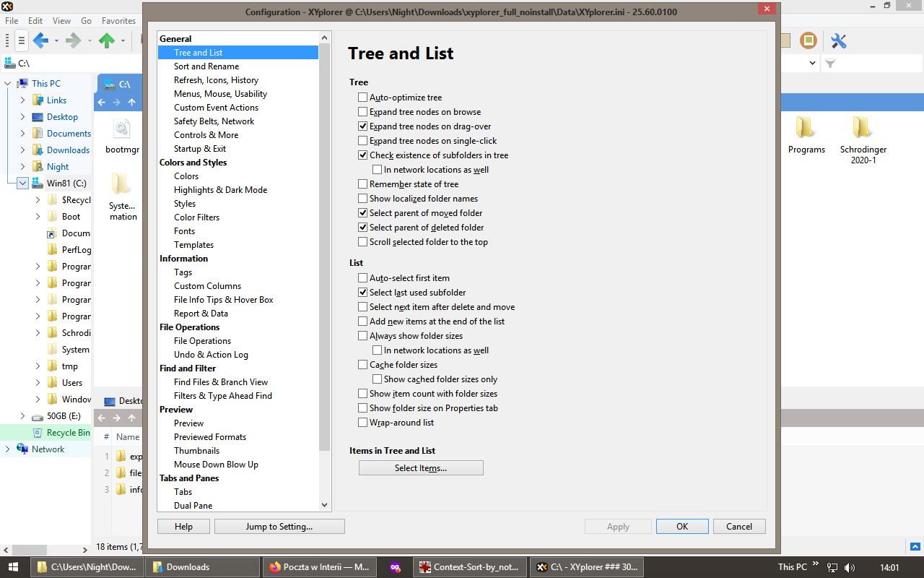Click the Select Items button

(421, 467)
